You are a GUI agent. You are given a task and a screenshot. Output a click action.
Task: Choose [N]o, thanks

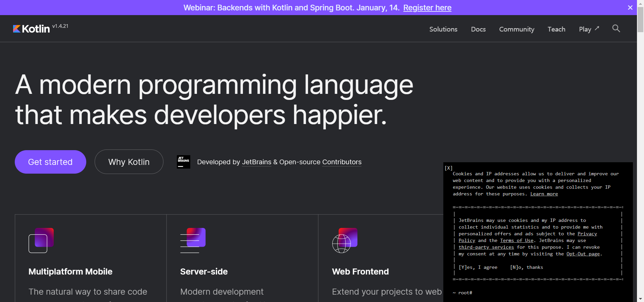[526, 267]
